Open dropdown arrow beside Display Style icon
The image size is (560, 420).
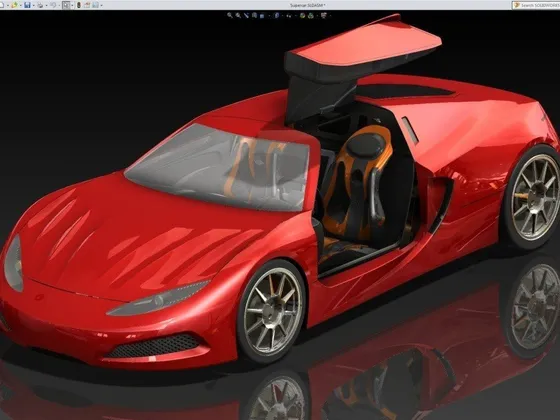click(282, 16)
